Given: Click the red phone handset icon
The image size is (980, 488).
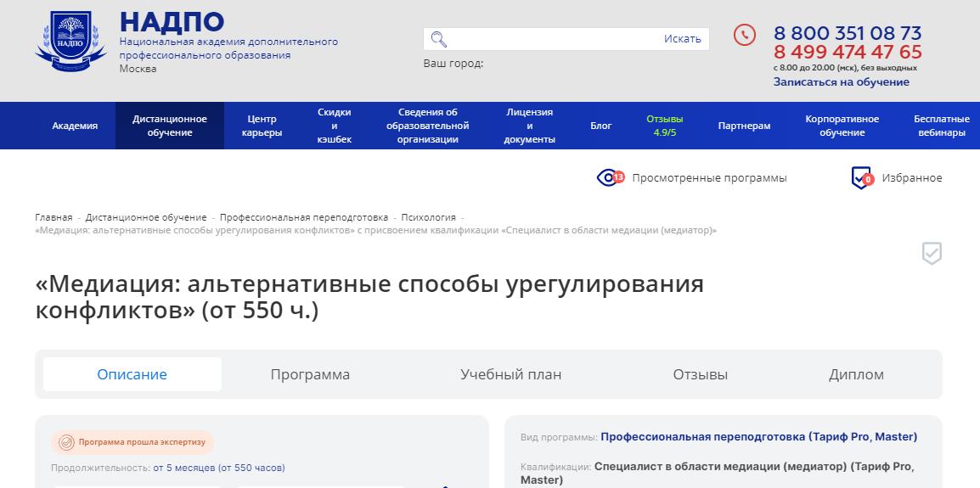Looking at the screenshot, I should pos(745,35).
